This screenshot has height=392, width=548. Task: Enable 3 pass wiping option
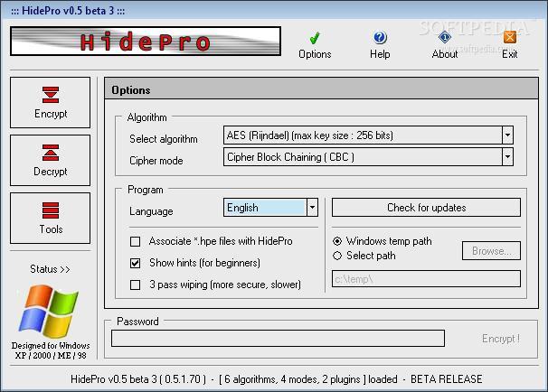click(x=136, y=285)
